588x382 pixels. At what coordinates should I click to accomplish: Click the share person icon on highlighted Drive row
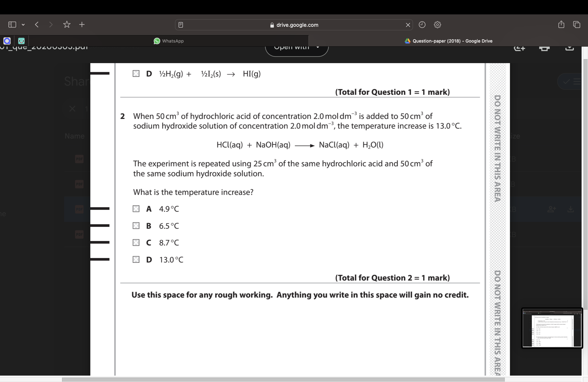tap(552, 209)
